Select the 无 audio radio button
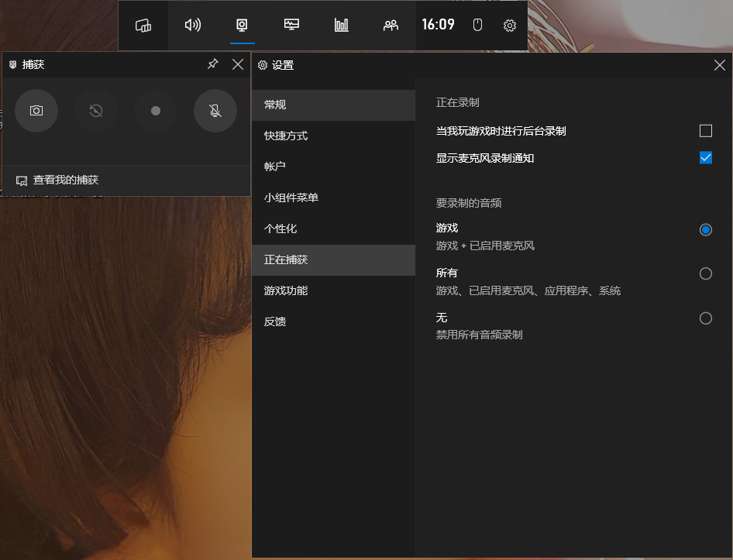 [705, 318]
